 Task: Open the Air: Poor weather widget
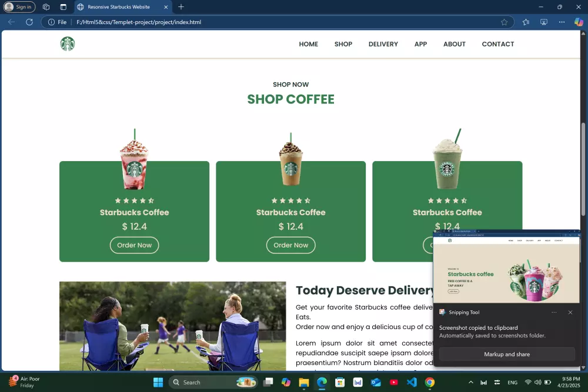(25, 382)
